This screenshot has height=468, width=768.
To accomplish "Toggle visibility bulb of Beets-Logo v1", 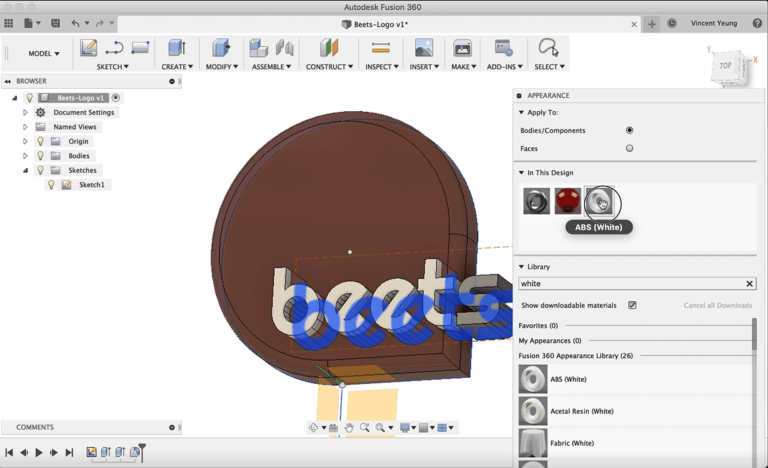I will point(29,98).
